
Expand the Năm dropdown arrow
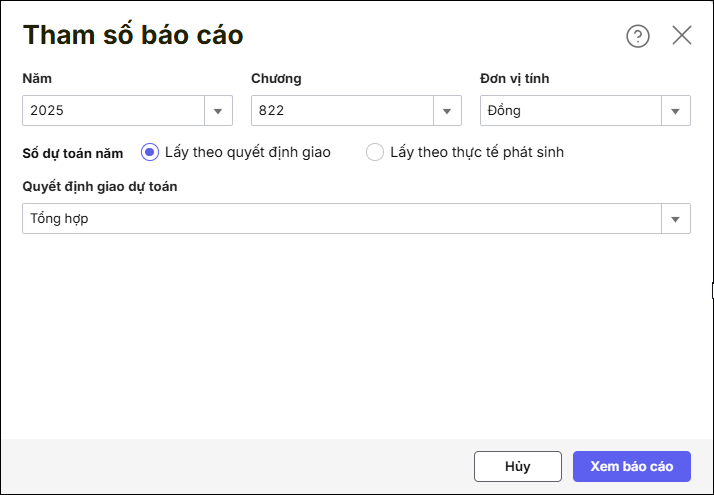[218, 111]
